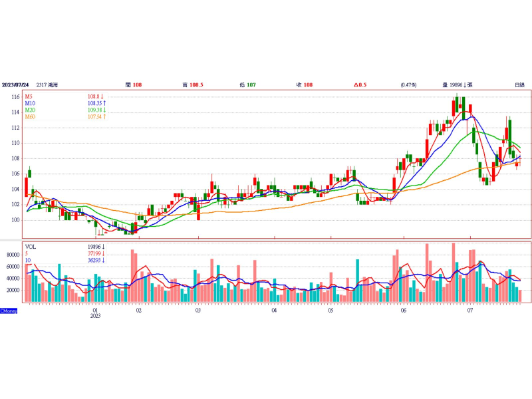
Task: Click the 07 month marker on axis
Action: point(470,310)
